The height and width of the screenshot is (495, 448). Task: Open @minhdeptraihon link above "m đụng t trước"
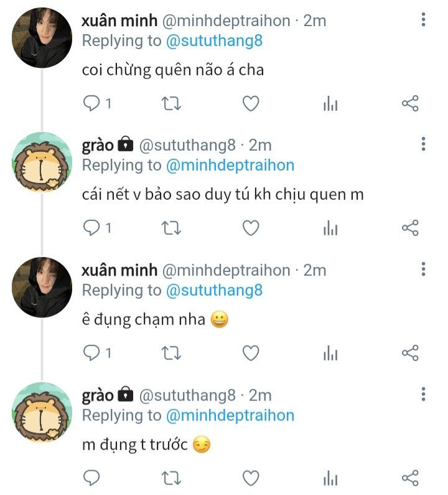(230, 415)
